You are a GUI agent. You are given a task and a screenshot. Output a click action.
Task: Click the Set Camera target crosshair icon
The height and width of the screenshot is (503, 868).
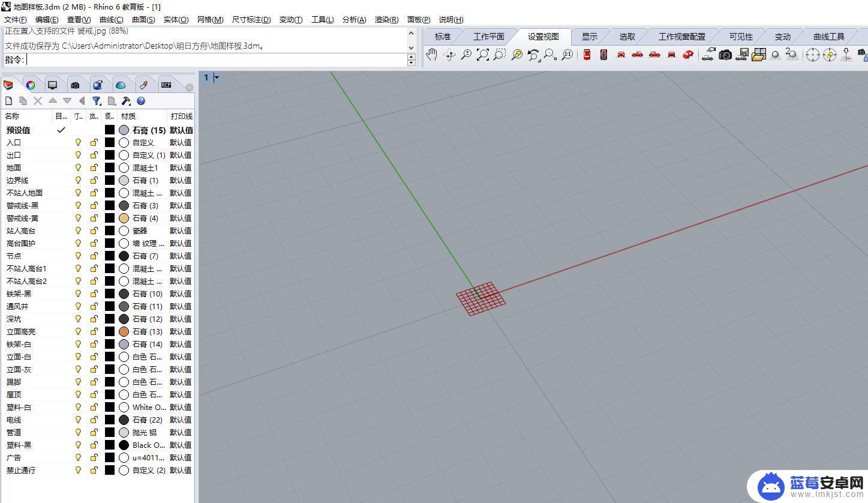point(813,55)
